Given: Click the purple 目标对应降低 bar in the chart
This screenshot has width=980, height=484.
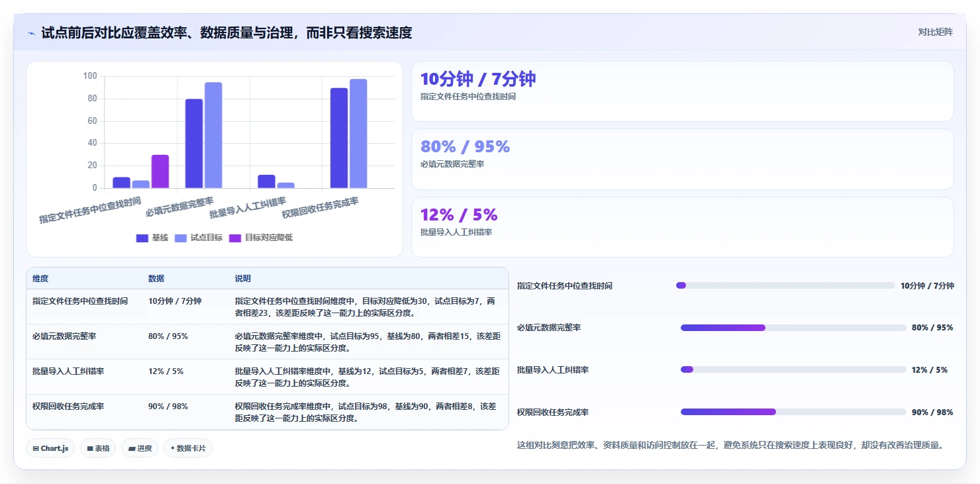Looking at the screenshot, I should 160,171.
